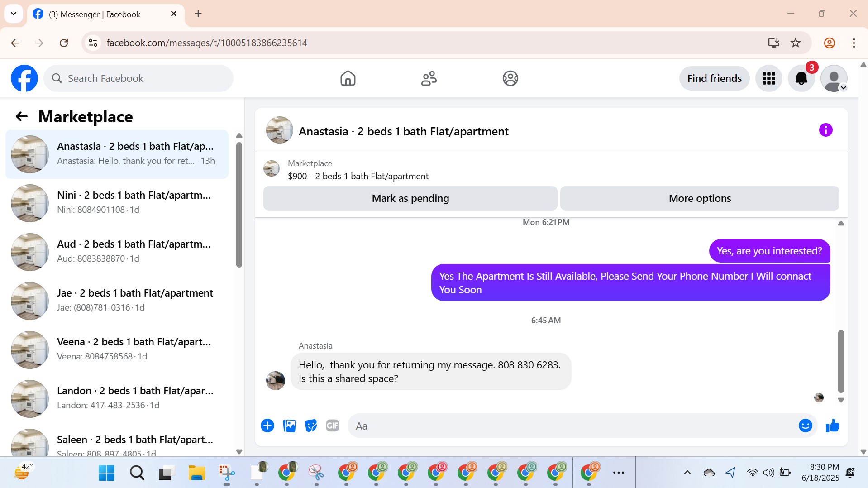Screen dimensions: 868x488
Task: Open Landon conversation in the list
Action: coord(117,399)
